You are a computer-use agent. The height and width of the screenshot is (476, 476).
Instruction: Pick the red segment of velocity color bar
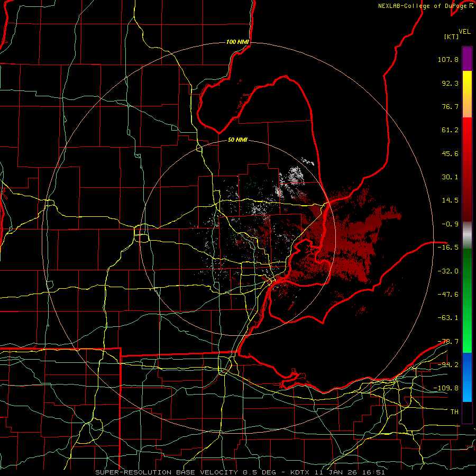pos(467,169)
